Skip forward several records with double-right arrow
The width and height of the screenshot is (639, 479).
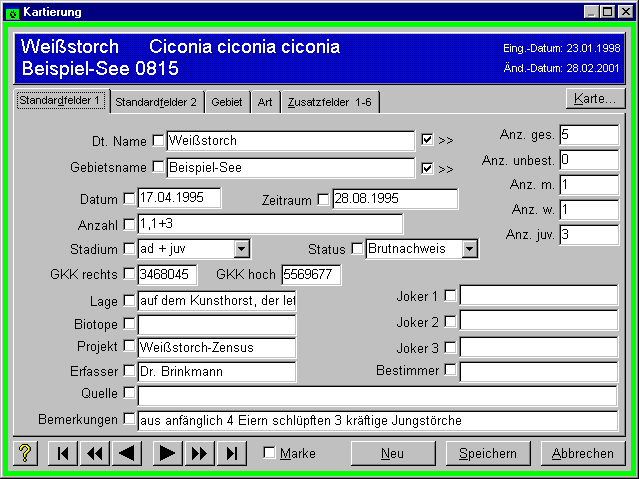pos(199,453)
